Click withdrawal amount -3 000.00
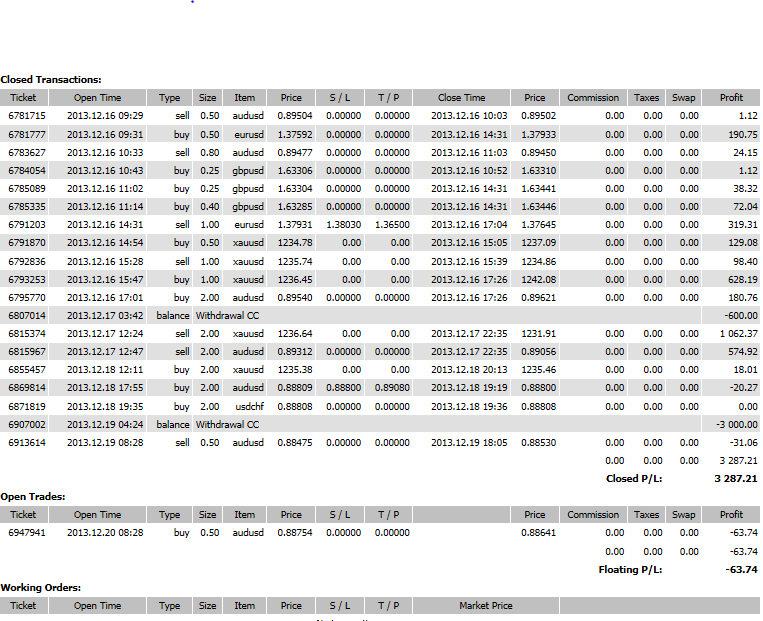This screenshot has height=621, width=763. point(737,424)
